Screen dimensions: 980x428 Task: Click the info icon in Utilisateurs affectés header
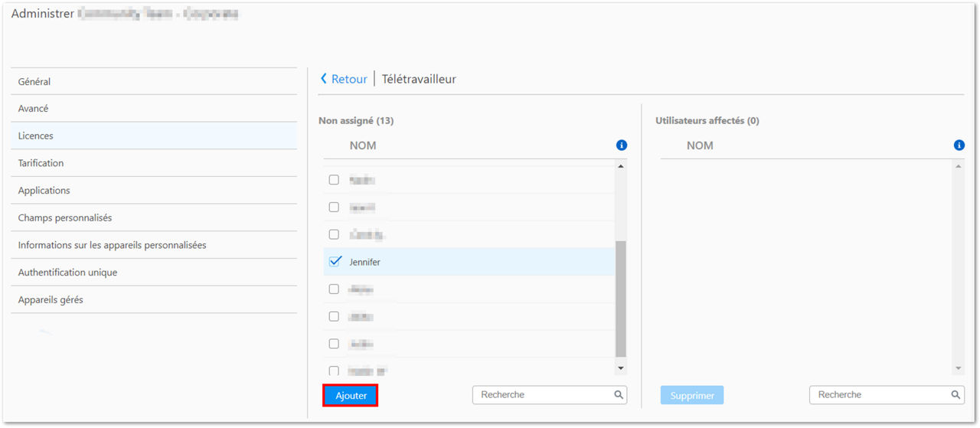point(959,145)
